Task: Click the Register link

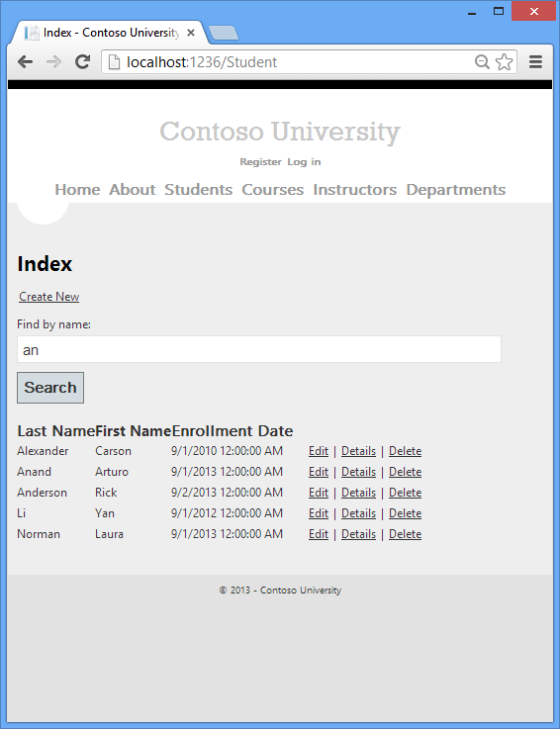Action: point(260,162)
